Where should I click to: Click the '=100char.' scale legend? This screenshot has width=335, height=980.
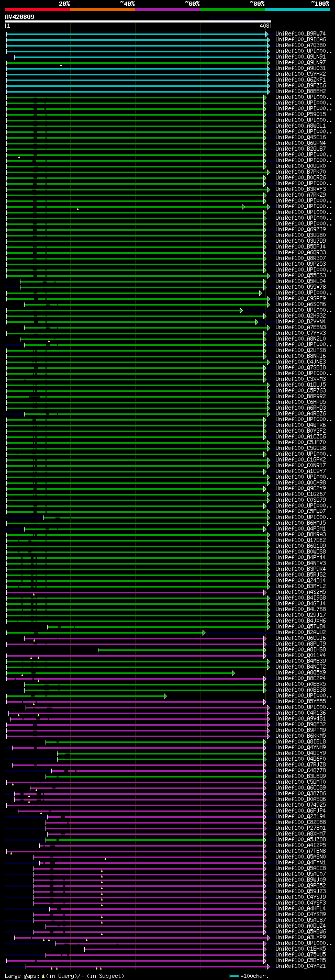[249, 976]
